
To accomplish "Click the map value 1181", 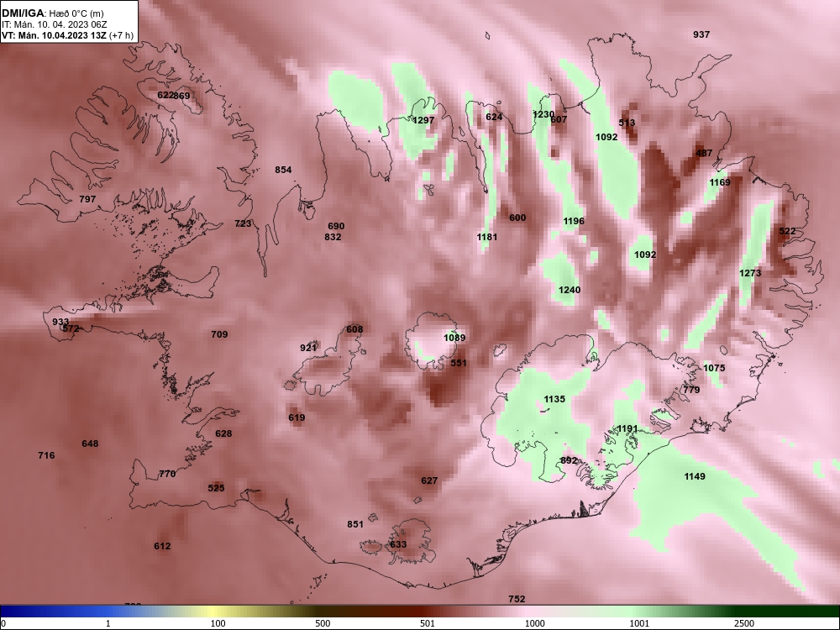I will click(x=487, y=237).
